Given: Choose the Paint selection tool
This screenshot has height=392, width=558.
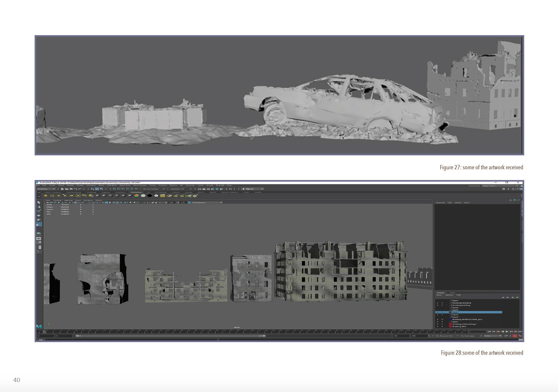Looking at the screenshot, I should 39,211.
